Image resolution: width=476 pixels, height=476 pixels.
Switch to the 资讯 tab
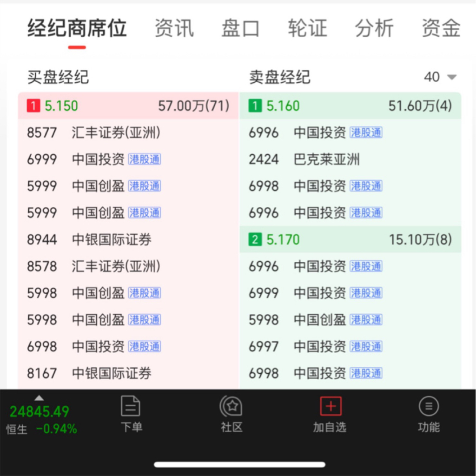click(x=174, y=28)
